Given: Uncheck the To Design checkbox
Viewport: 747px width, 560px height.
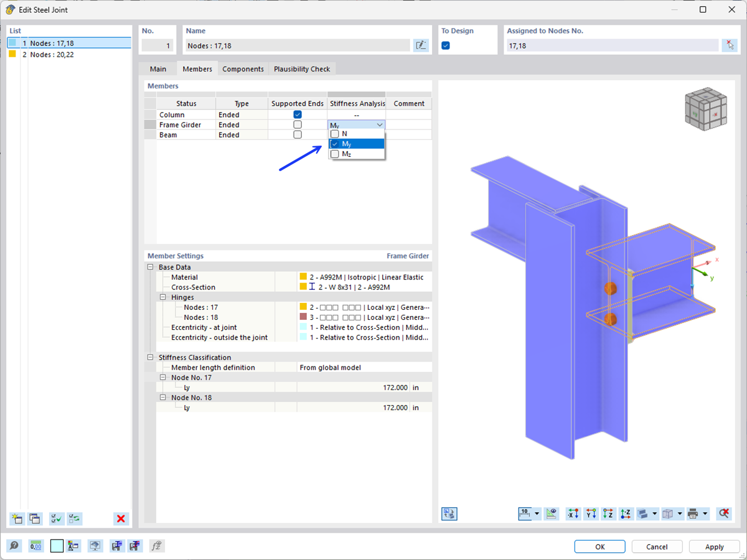Looking at the screenshot, I should [x=445, y=45].
